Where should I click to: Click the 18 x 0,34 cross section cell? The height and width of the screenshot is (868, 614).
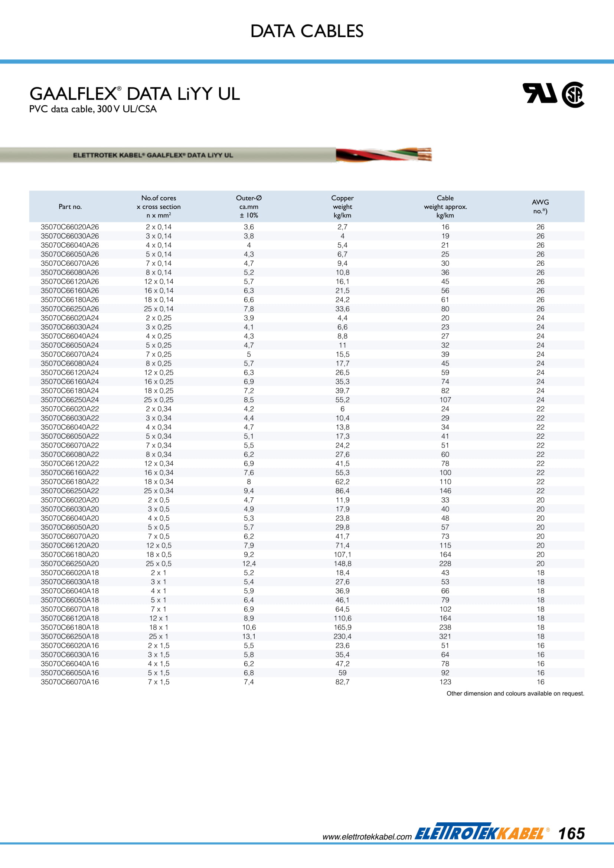point(159,482)
